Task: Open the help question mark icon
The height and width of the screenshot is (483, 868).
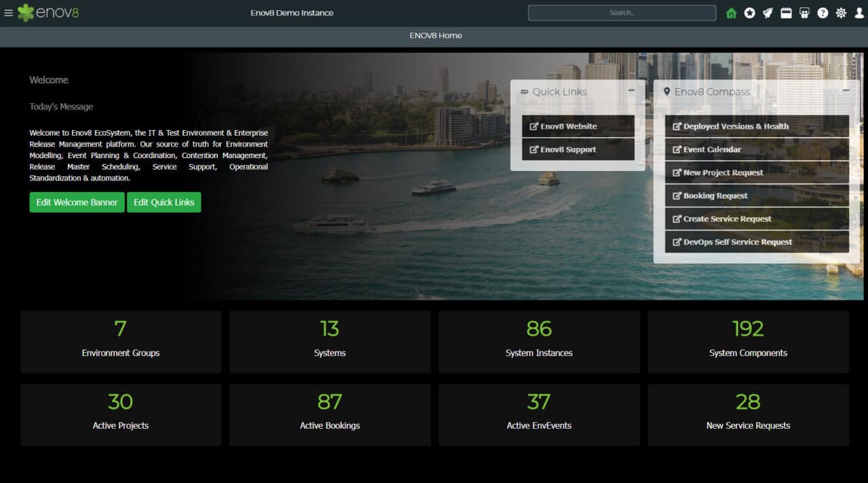Action: point(823,12)
